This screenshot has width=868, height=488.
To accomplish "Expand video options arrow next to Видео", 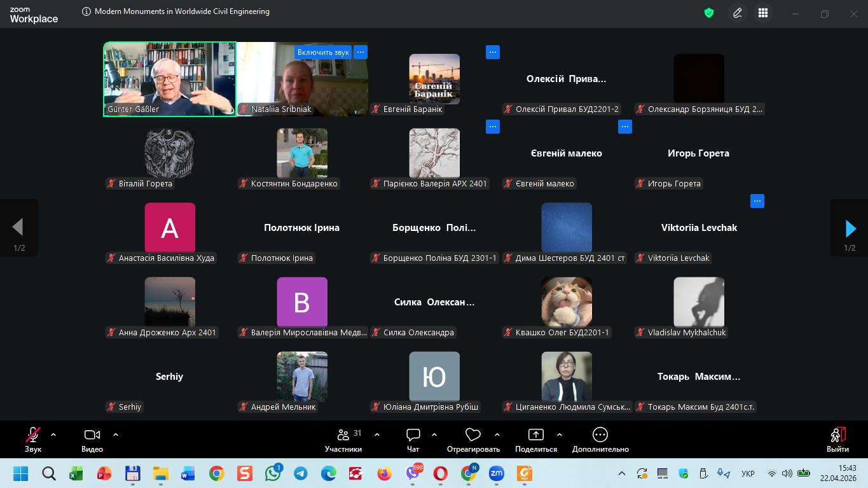I will 116,435.
